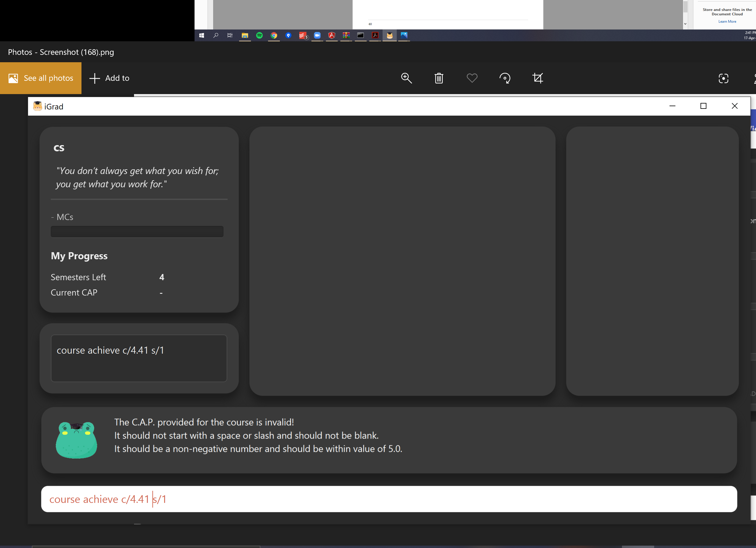Click in the iGrad command input box
This screenshot has width=756, height=548.
389,499
